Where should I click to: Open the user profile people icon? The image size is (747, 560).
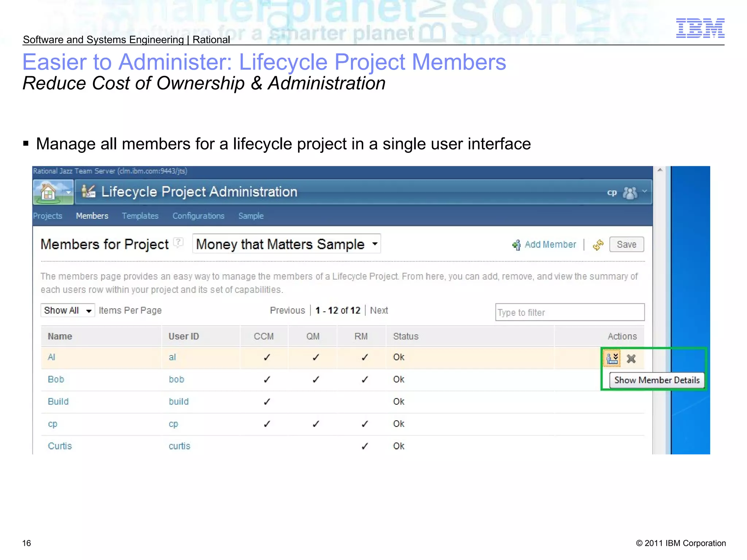click(x=630, y=192)
